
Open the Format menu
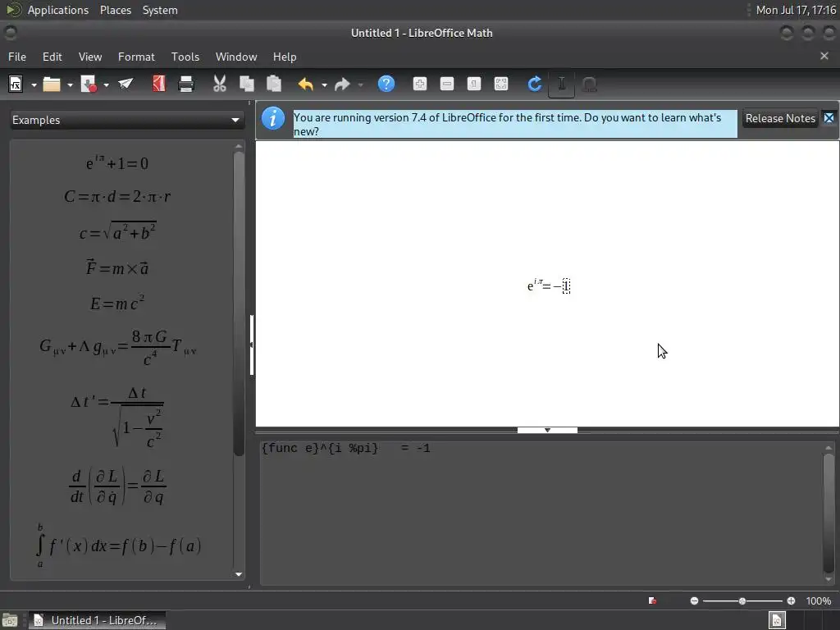136,57
